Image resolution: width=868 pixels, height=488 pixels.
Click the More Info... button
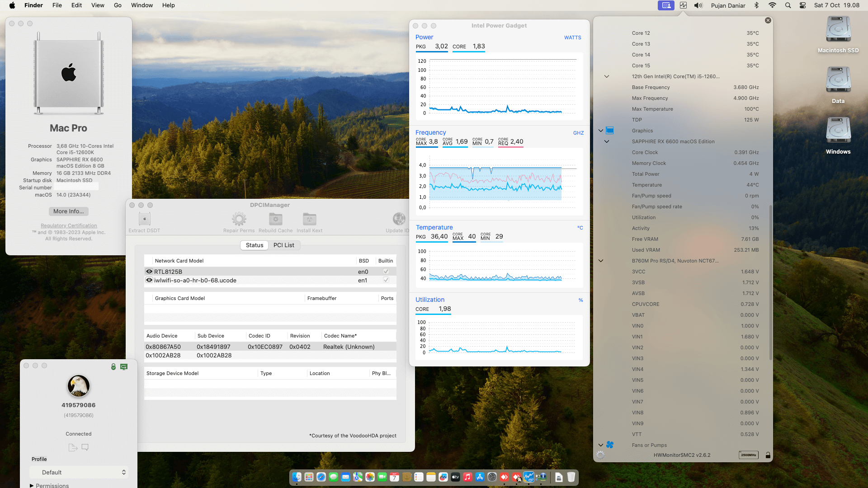pyautogui.click(x=69, y=211)
